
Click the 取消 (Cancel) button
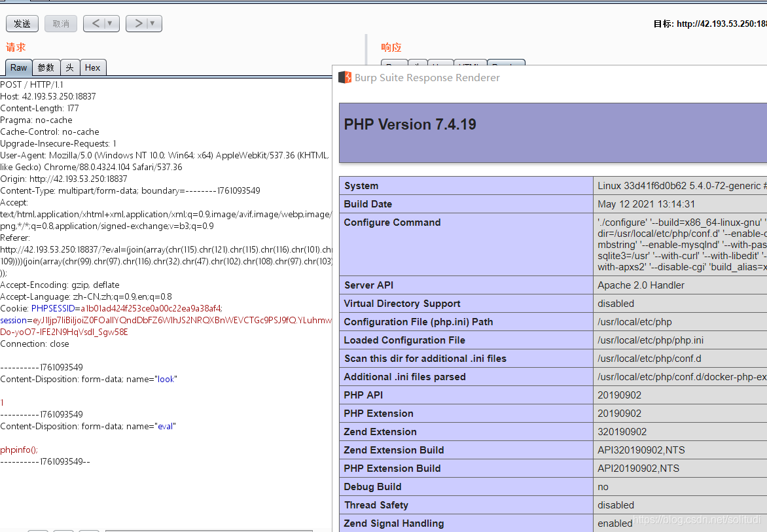61,24
